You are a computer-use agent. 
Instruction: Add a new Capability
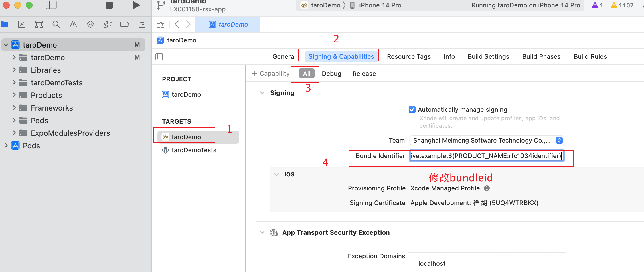[270, 73]
